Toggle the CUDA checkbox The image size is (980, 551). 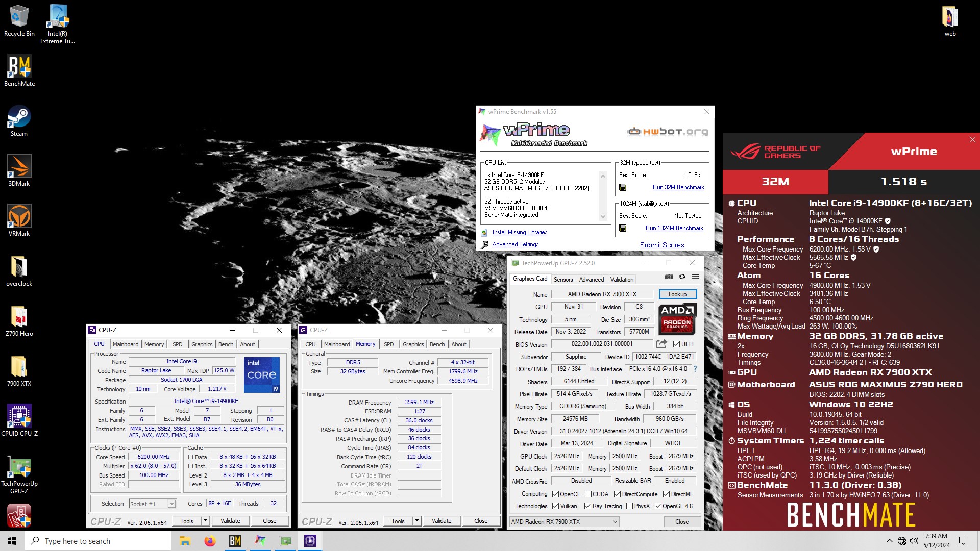click(588, 494)
